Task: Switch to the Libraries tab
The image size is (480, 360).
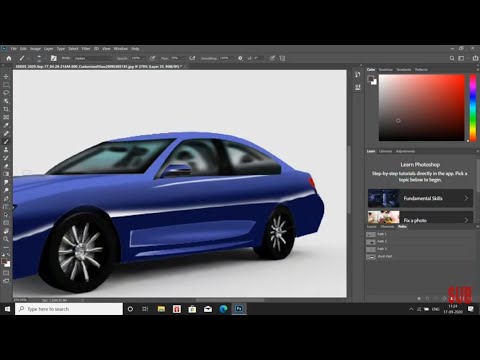Action: (385, 151)
